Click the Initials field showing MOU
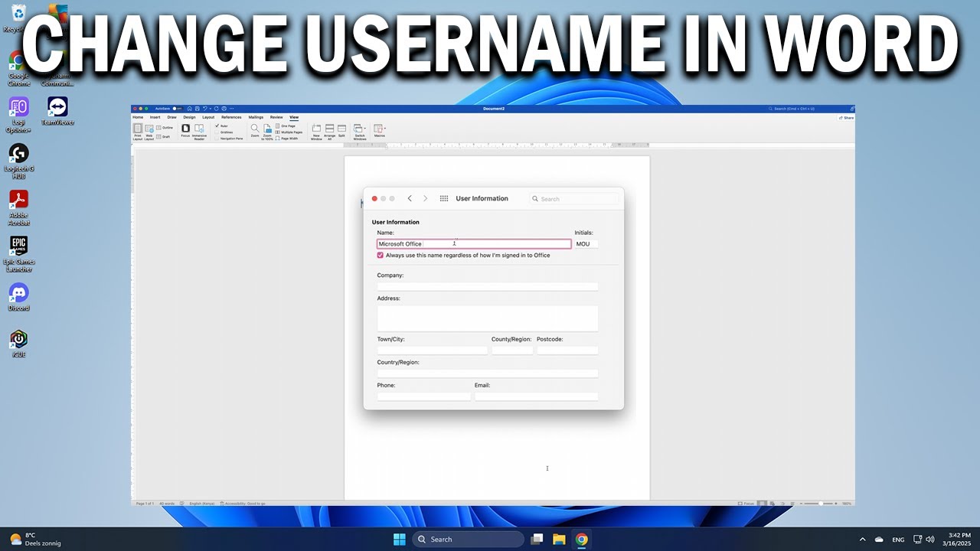 point(586,244)
